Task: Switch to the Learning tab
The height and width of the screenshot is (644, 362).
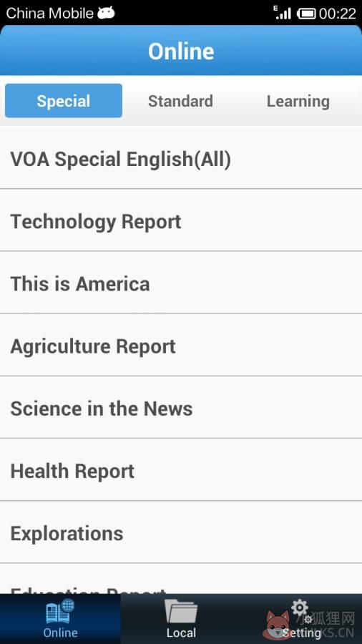Action: pos(298,101)
